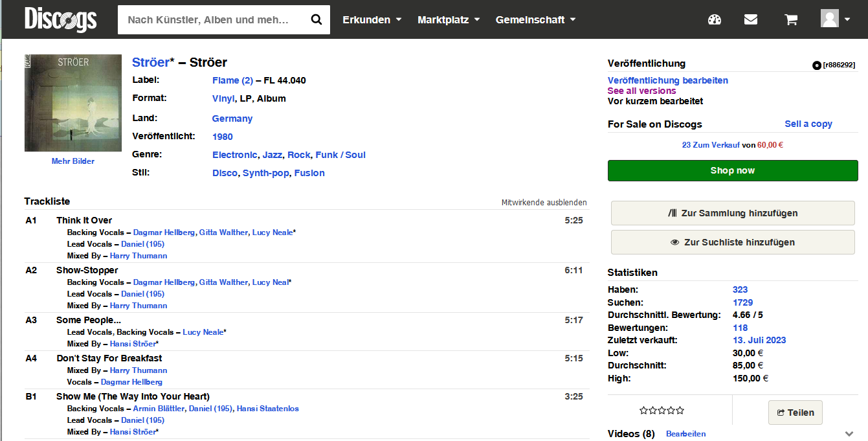Open Hansi Ströer under Some People...

133,344
